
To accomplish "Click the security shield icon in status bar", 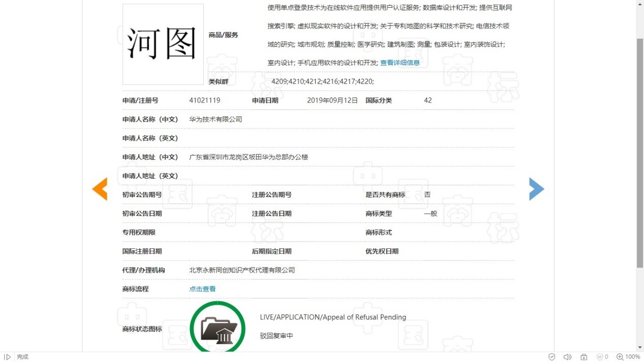I will click(552, 357).
